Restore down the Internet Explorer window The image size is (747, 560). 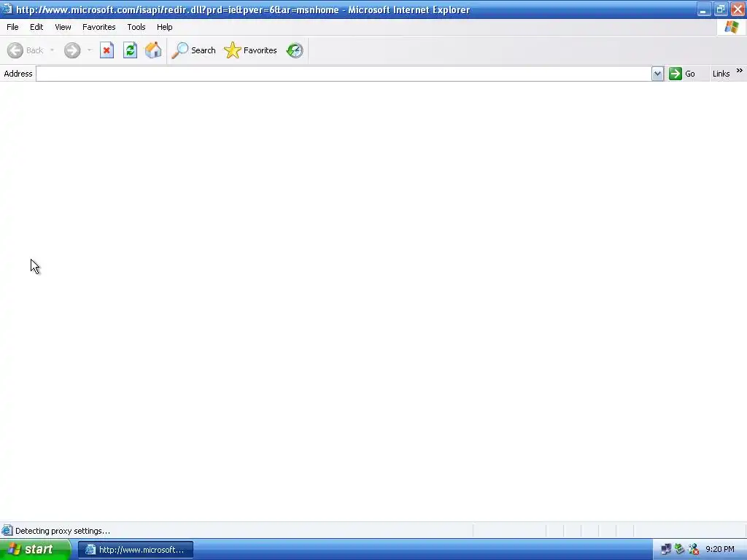(x=721, y=9)
